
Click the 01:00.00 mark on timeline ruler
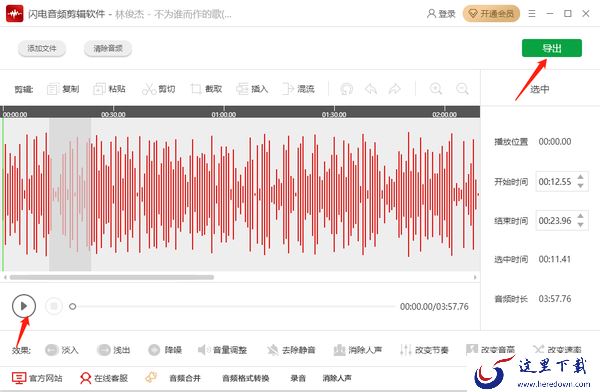tap(224, 114)
